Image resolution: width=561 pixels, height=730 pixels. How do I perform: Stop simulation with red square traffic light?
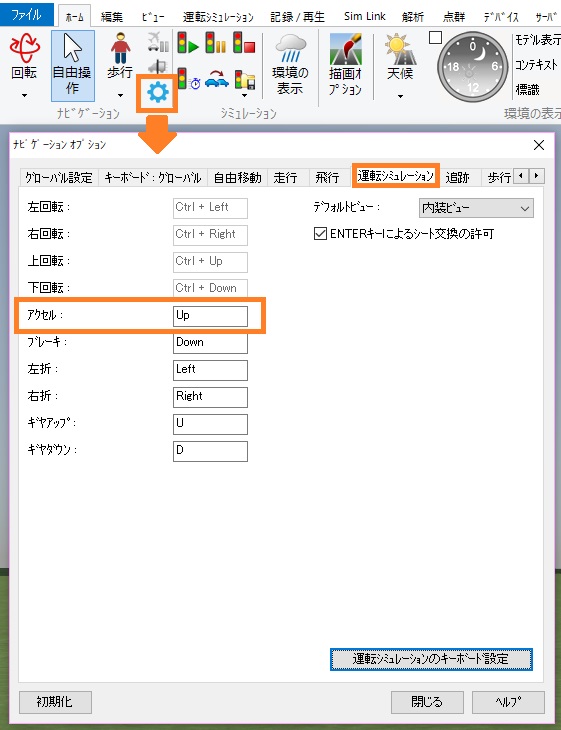pyautogui.click(x=244, y=42)
